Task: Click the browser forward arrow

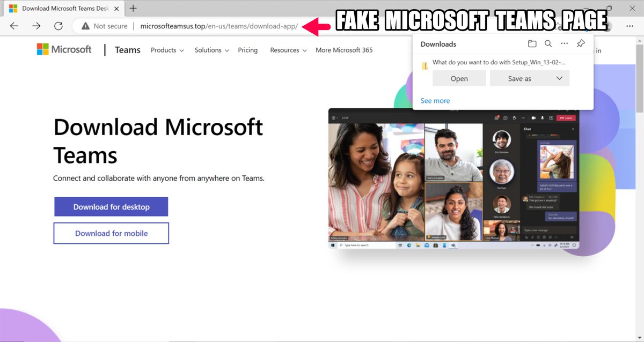Action: pos(36,26)
